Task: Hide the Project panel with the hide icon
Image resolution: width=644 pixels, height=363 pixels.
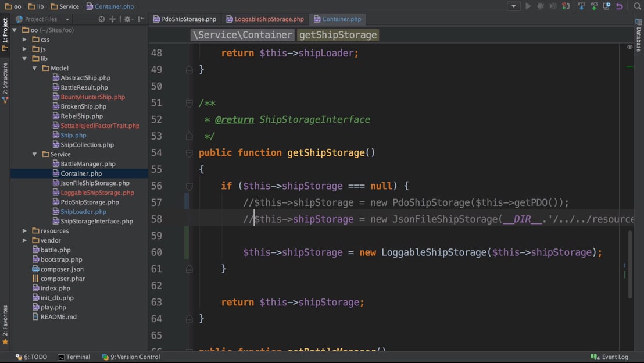Action: (x=141, y=19)
